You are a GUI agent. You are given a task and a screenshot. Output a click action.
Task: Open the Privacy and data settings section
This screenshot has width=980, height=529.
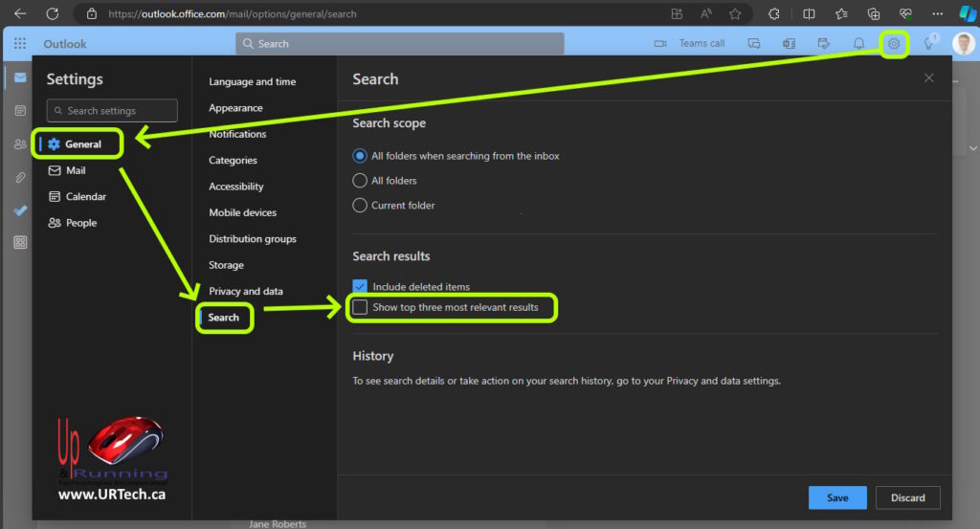246,291
